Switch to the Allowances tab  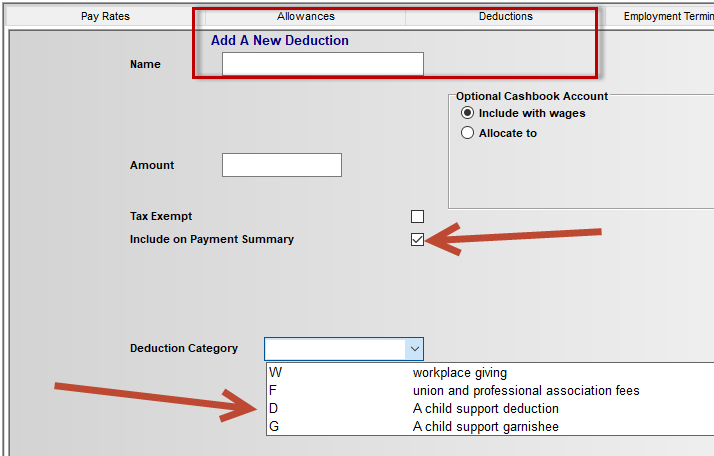(x=305, y=16)
